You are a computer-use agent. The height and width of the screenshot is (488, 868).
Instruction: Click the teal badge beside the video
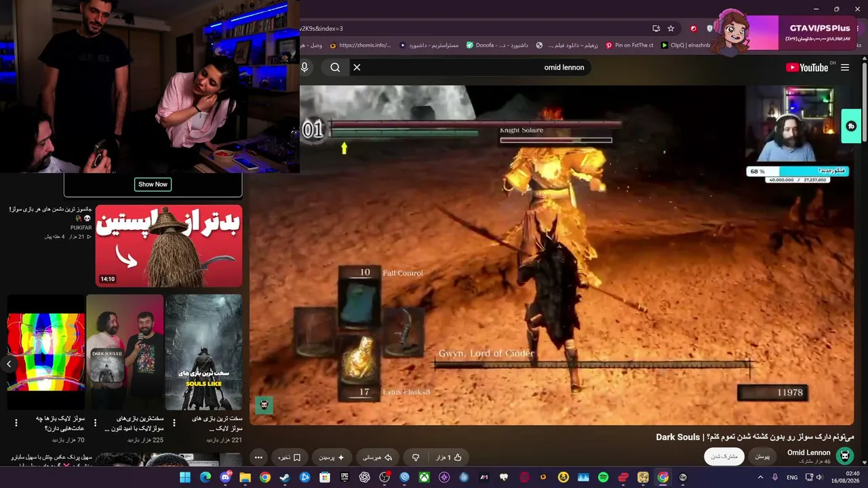tap(851, 126)
